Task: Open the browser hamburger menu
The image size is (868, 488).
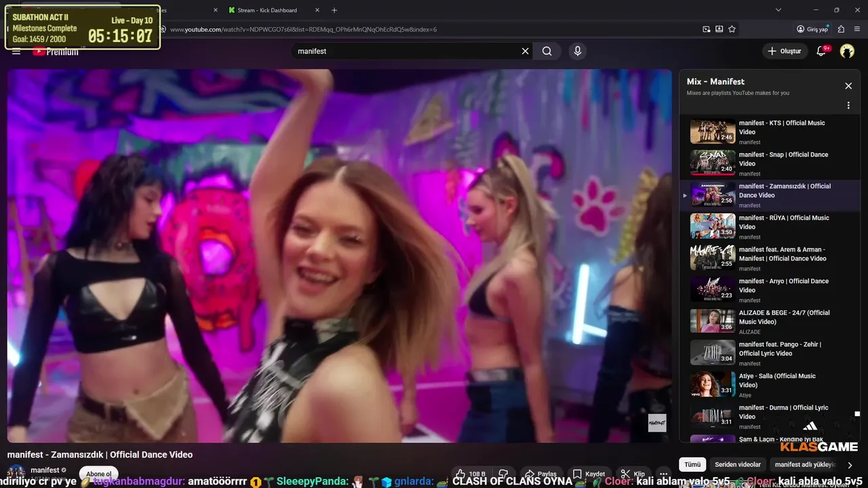Action: tap(858, 29)
